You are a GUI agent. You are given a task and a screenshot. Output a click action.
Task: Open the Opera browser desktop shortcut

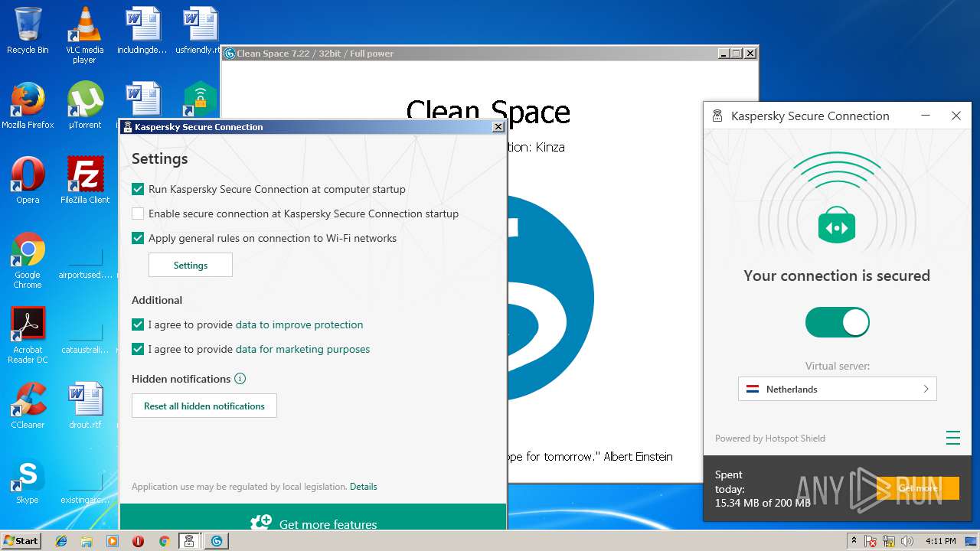click(x=28, y=181)
